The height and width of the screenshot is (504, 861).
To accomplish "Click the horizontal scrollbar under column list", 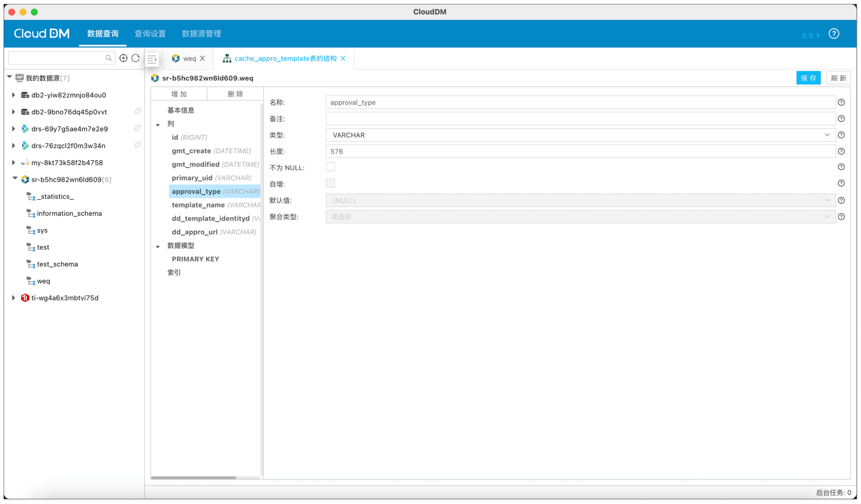I will [x=193, y=478].
